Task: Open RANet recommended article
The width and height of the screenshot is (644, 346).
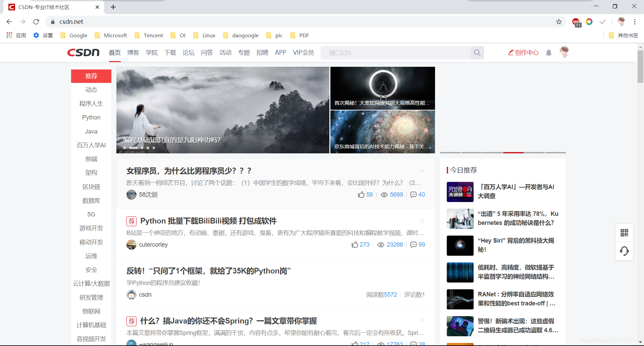Action: (517, 299)
